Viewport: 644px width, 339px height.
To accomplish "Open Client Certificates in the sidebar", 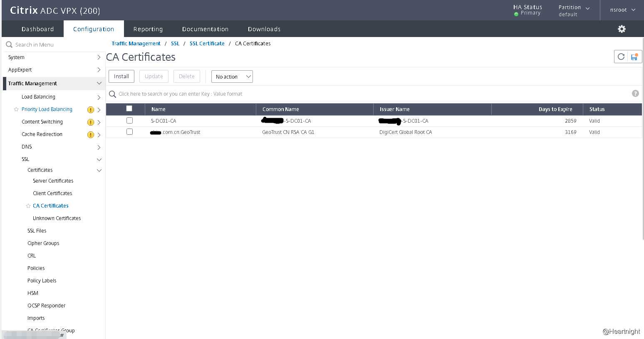I will (52, 193).
